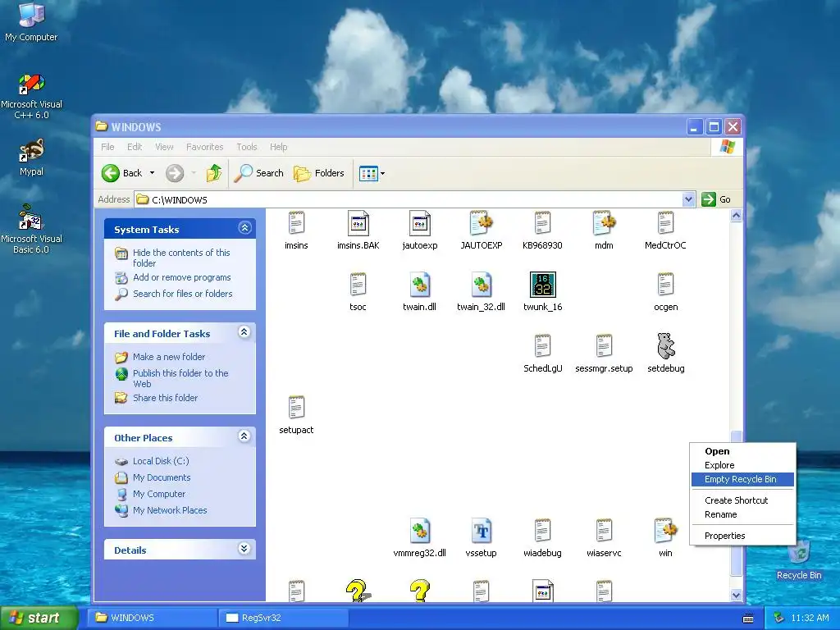This screenshot has height=630, width=840.
Task: Select the tsoc file icon
Action: click(x=358, y=285)
